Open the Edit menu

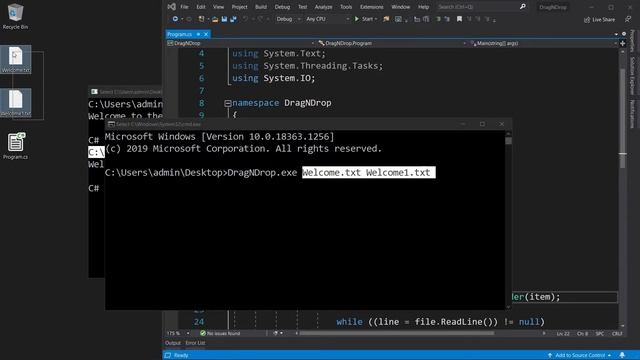click(x=200, y=7)
